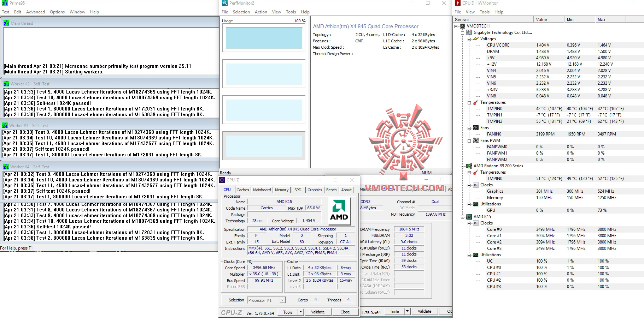
Task: Click the Clocks icon under AMD Radeon R9 200
Action: point(476,185)
